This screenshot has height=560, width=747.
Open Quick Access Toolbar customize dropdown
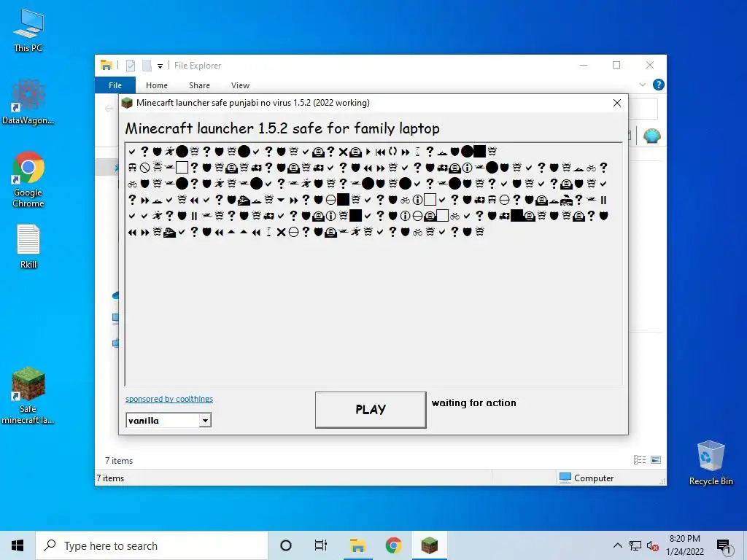160,66
